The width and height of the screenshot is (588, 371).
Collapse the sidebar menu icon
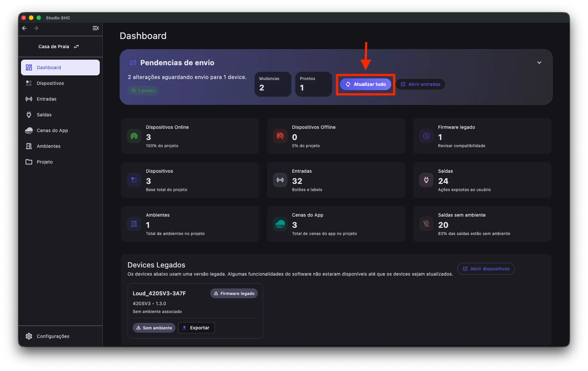tap(95, 28)
